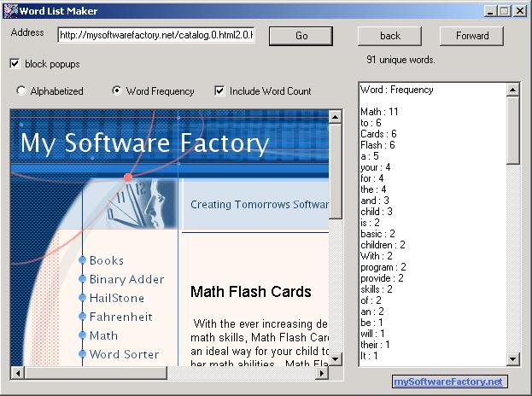Open the Binary Adder page link

(x=127, y=279)
